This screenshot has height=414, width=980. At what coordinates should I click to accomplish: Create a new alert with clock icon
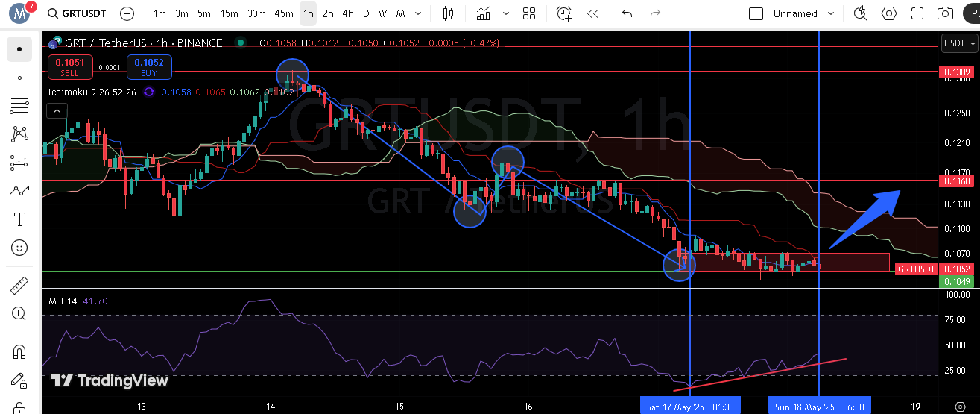click(564, 13)
